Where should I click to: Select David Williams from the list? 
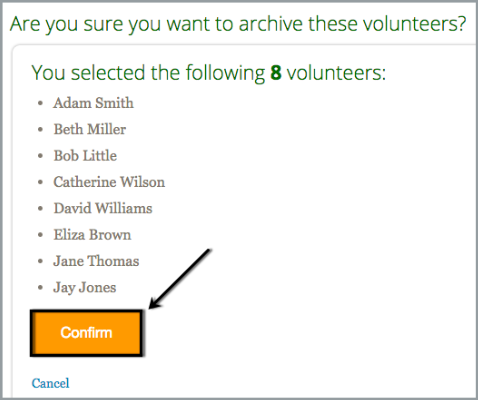point(103,208)
